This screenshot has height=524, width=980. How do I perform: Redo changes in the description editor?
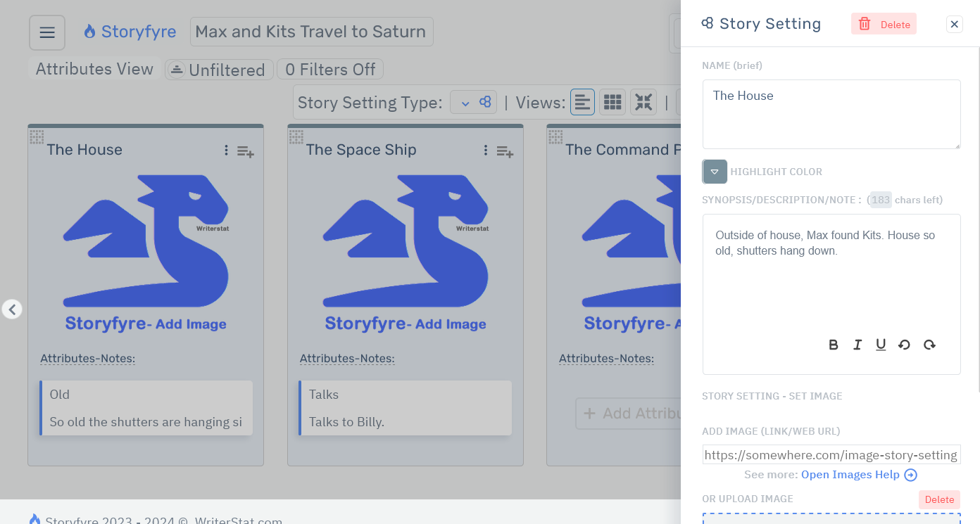point(929,345)
